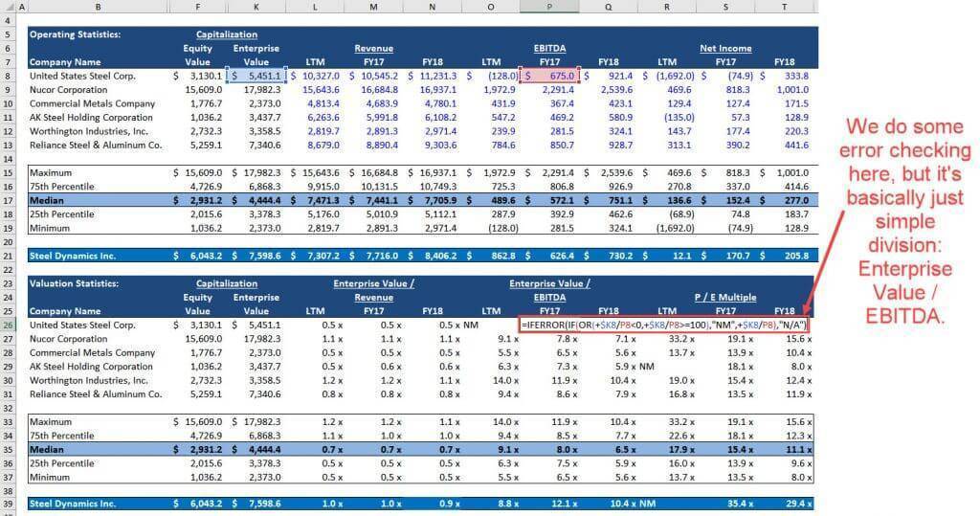Click 'United States Steel Corp.' in row 8

click(x=82, y=76)
